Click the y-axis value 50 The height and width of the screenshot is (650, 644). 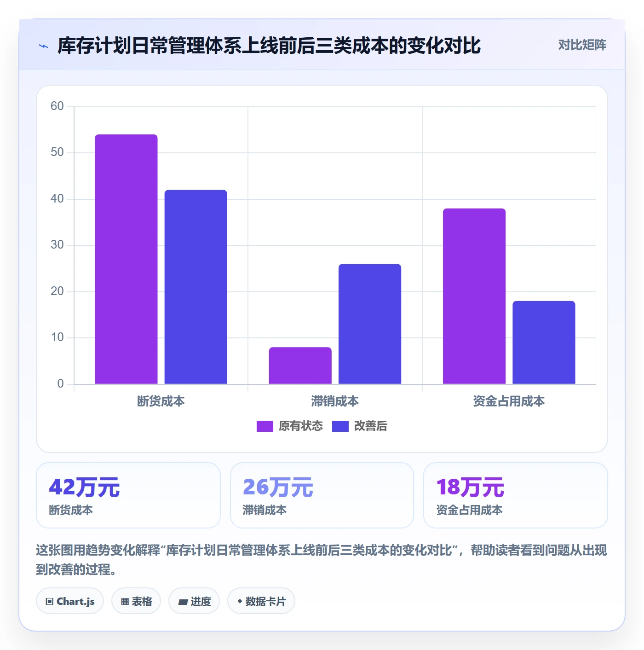(57, 152)
